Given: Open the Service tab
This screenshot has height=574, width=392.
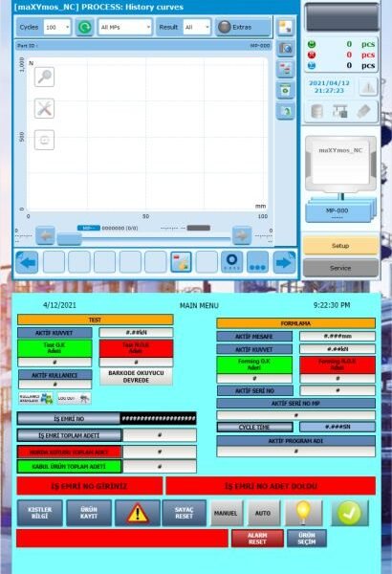Looking at the screenshot, I should pyautogui.click(x=340, y=268).
